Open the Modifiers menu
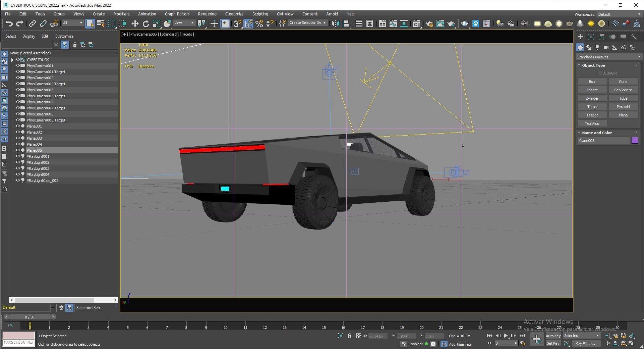 tap(121, 14)
